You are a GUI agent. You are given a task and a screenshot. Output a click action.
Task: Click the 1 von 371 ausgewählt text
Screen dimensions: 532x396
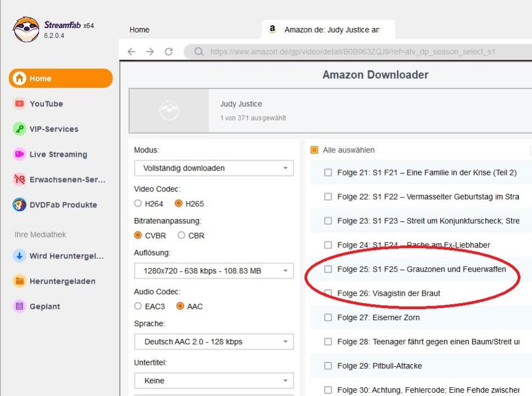pos(253,118)
